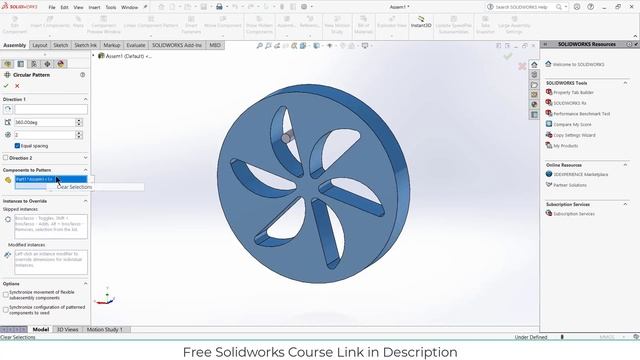Open the SOLIDWORKS Add-Ins tab
640x360 pixels.
click(x=177, y=45)
